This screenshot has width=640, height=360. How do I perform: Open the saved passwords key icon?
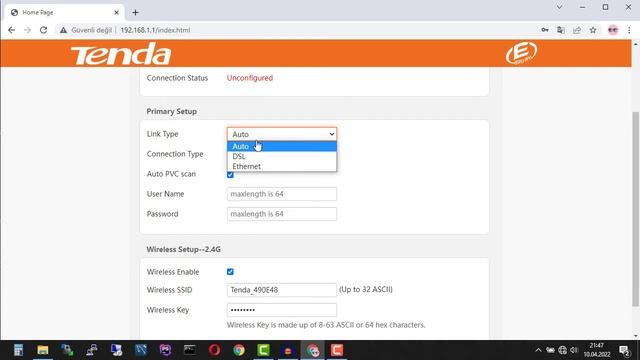[x=545, y=30]
